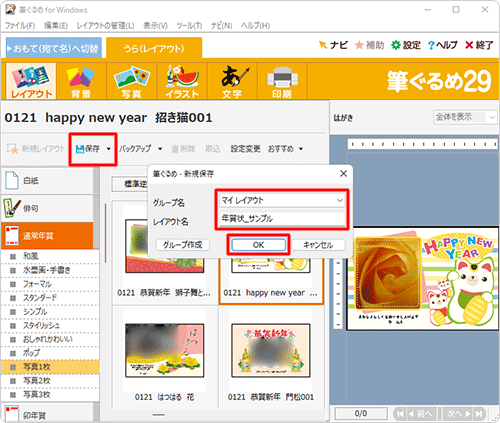Select the はつはる 花 layout thumbnail
500x423 pixels.
[165, 350]
